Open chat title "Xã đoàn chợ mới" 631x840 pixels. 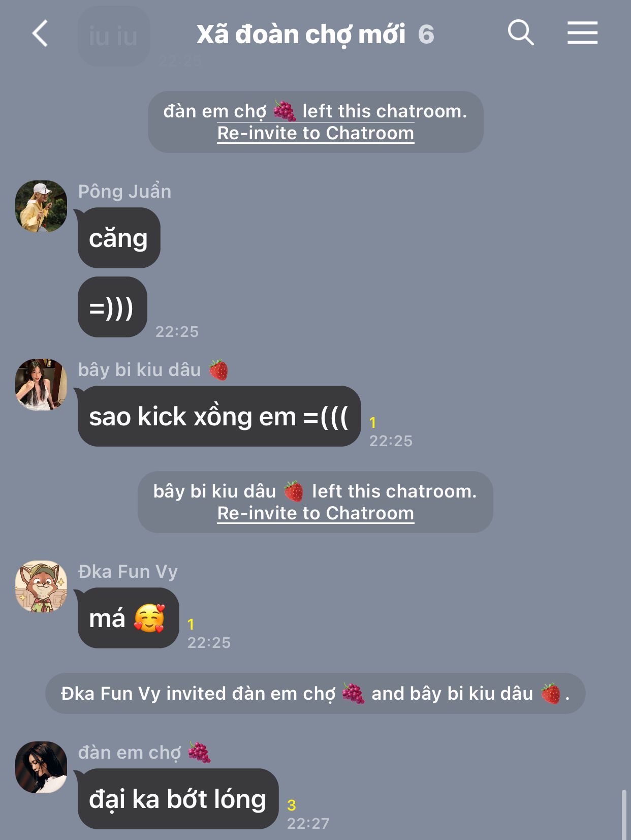[x=301, y=35]
